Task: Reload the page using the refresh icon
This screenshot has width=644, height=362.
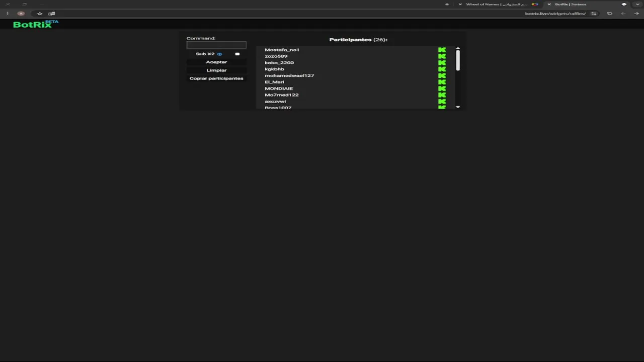Action: (x=609, y=14)
